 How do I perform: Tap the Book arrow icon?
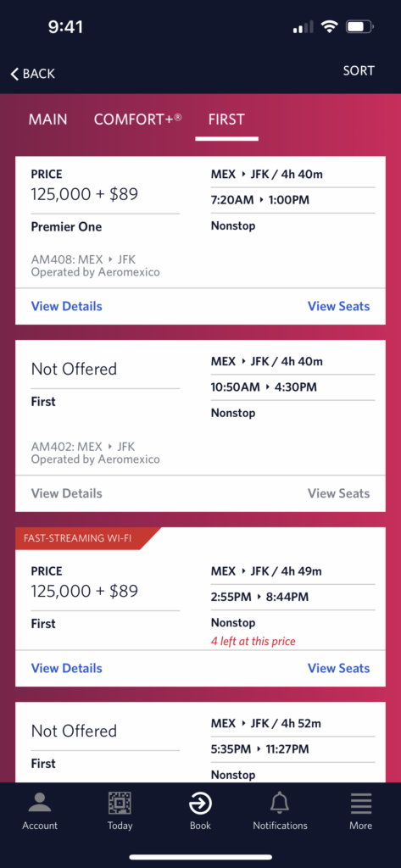(x=200, y=804)
